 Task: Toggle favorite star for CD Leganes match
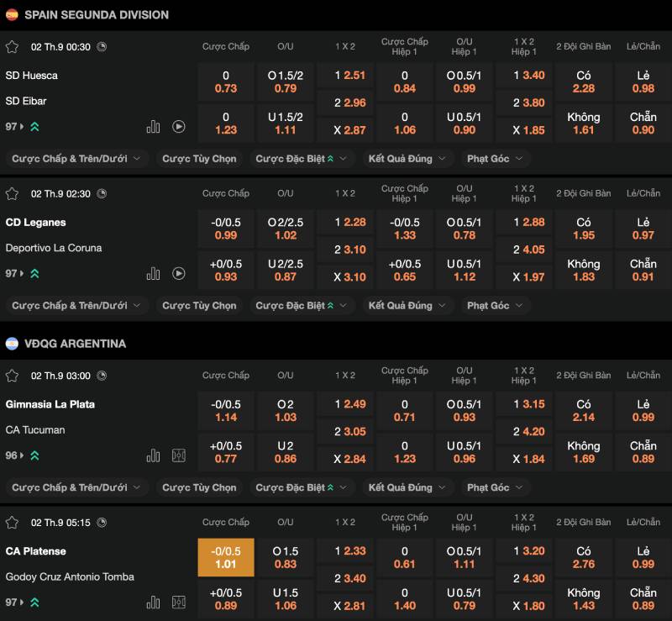tap(12, 194)
